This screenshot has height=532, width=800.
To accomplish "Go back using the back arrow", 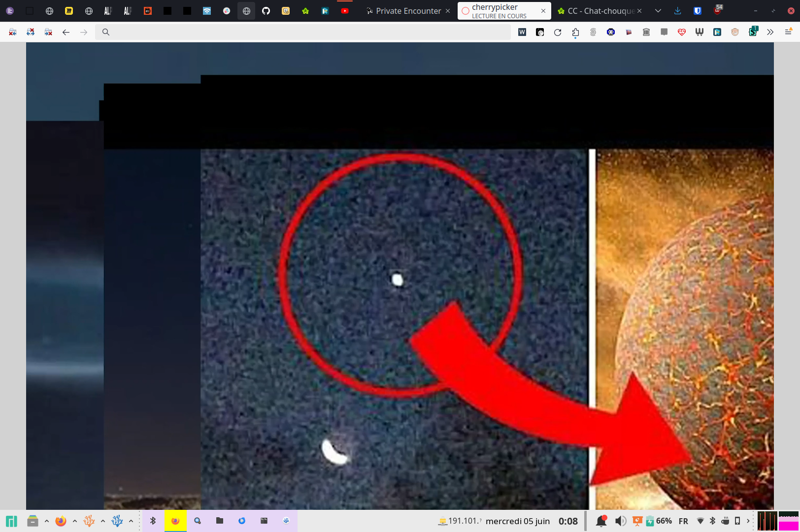I will 66,33.
